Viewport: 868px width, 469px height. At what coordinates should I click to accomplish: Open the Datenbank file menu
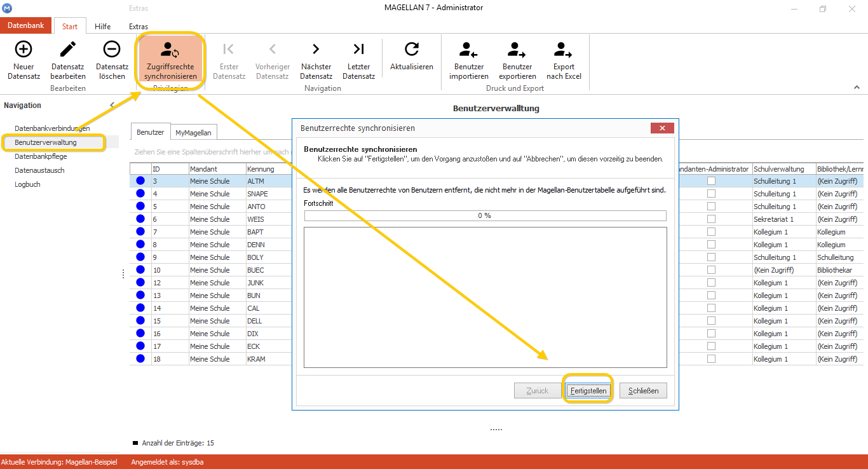pyautogui.click(x=26, y=26)
